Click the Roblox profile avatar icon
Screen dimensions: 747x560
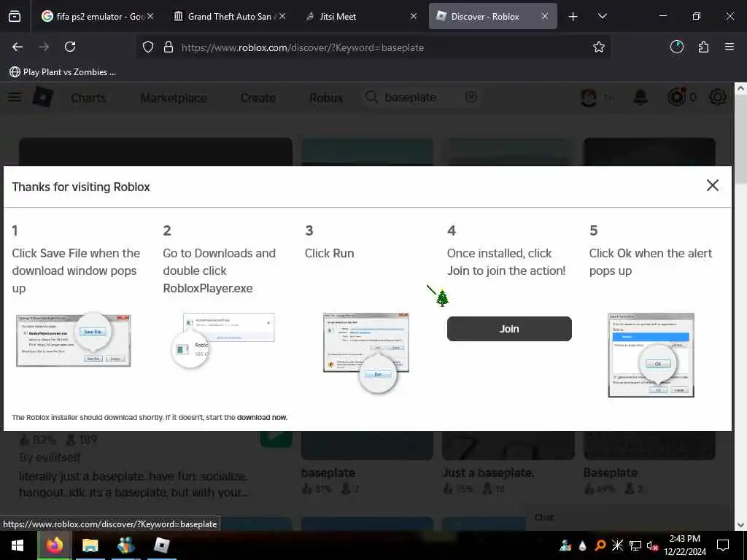click(589, 97)
